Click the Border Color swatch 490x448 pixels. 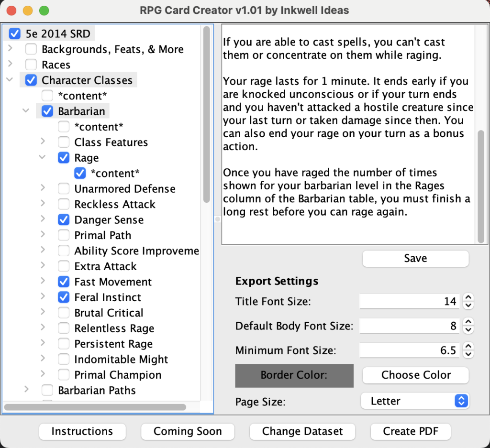[x=294, y=376]
